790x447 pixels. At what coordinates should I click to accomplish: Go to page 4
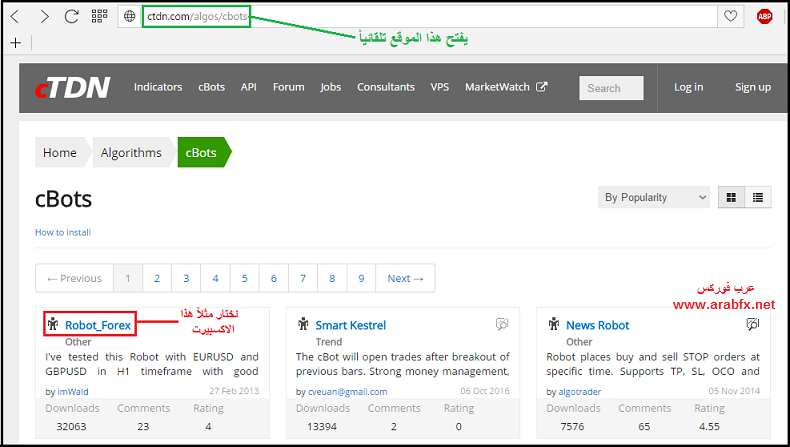[x=215, y=278]
